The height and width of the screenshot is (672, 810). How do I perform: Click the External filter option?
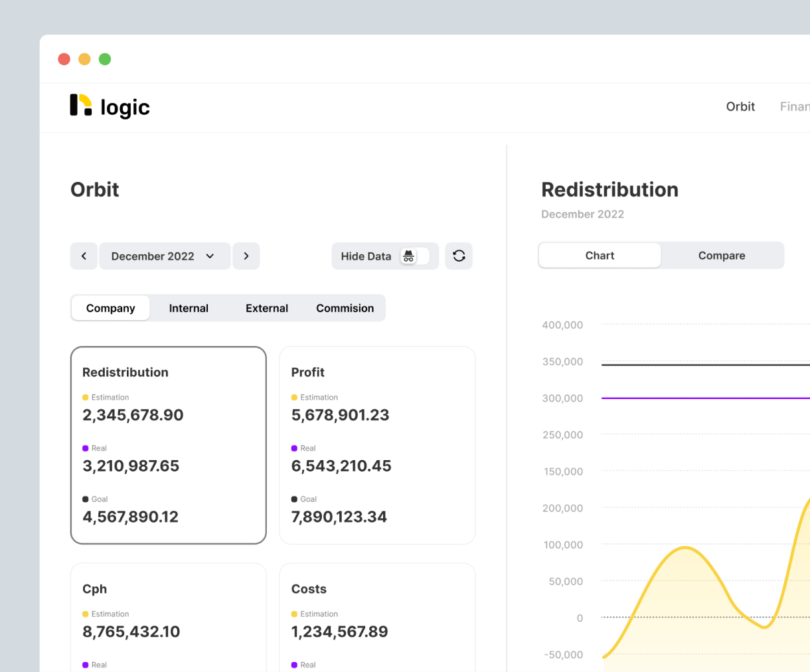pos(266,307)
